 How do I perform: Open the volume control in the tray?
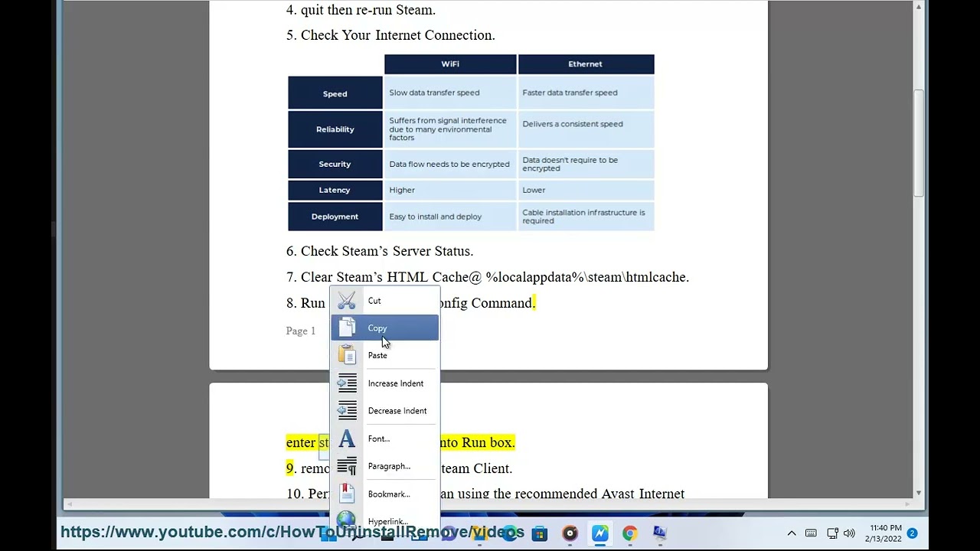tap(849, 533)
